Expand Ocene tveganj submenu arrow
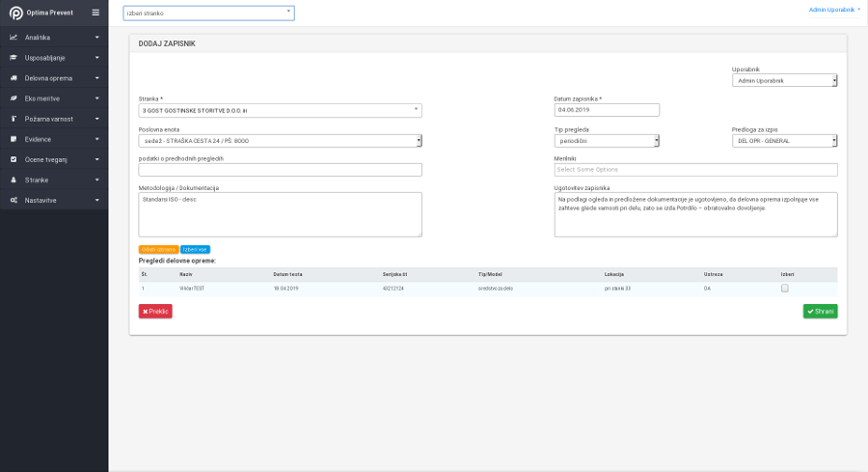Screen dimensions: 868x472 pyautogui.click(x=96, y=159)
